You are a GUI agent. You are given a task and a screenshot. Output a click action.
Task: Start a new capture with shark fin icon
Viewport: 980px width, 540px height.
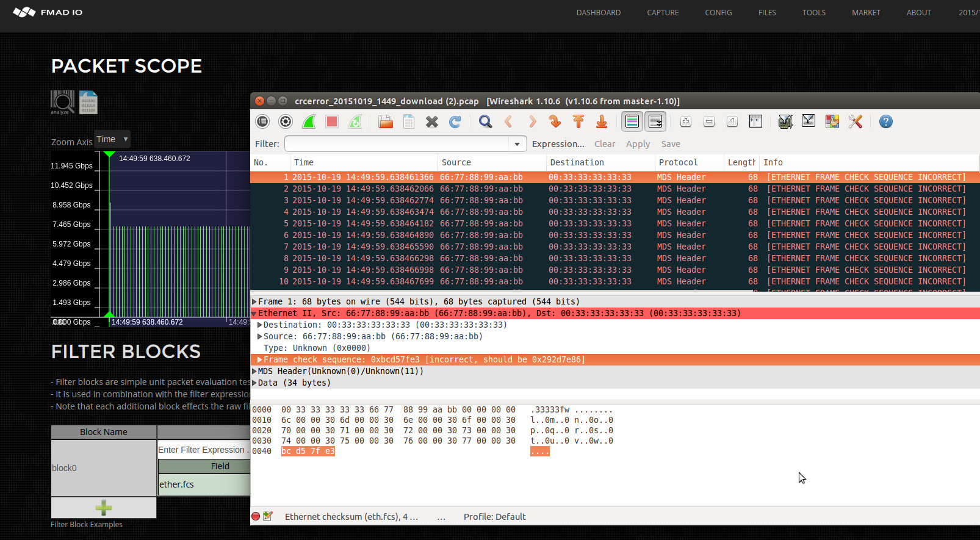pos(309,121)
